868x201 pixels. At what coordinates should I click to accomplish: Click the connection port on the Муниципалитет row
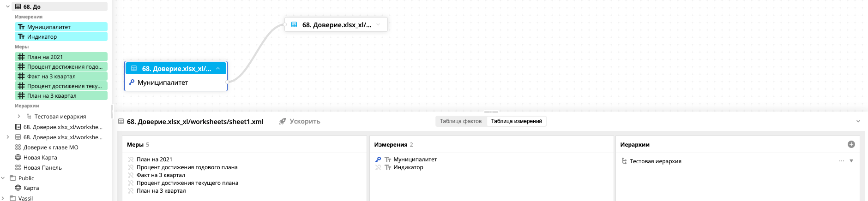tap(227, 82)
